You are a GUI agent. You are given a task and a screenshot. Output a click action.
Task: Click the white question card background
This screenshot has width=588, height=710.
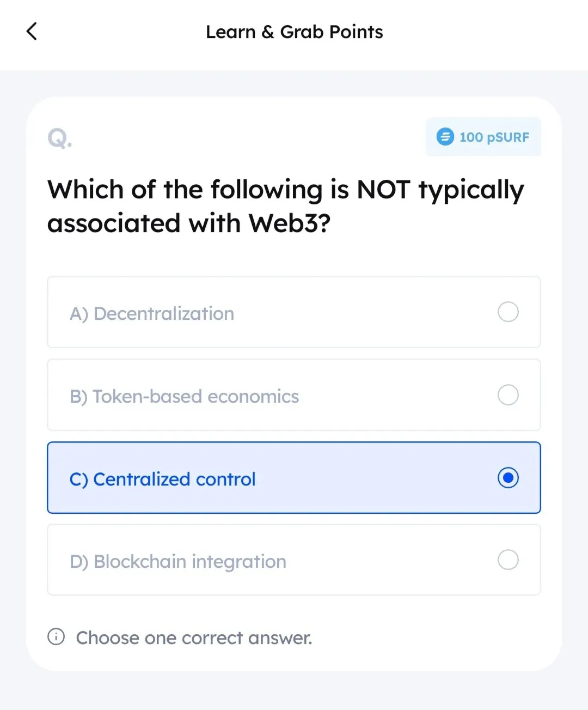click(x=294, y=256)
